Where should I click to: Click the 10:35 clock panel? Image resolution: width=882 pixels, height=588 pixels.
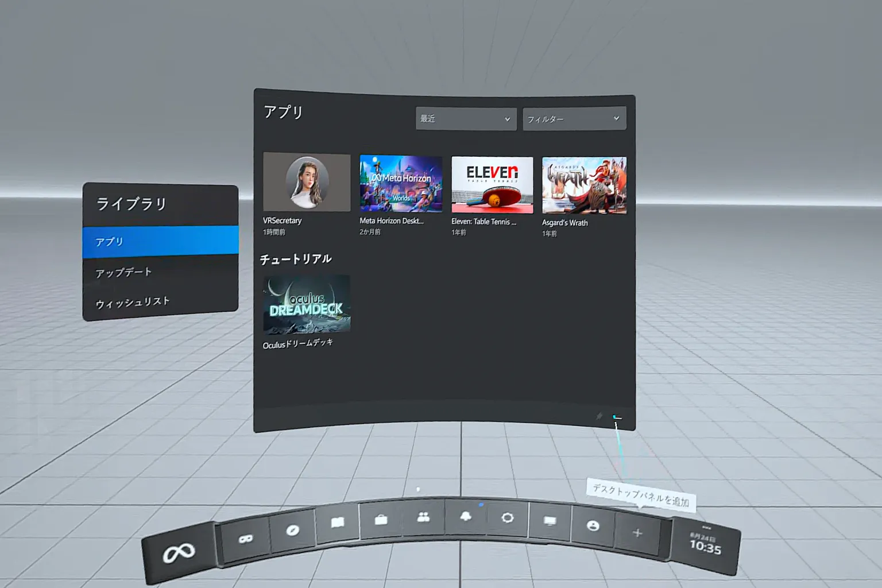705,544
